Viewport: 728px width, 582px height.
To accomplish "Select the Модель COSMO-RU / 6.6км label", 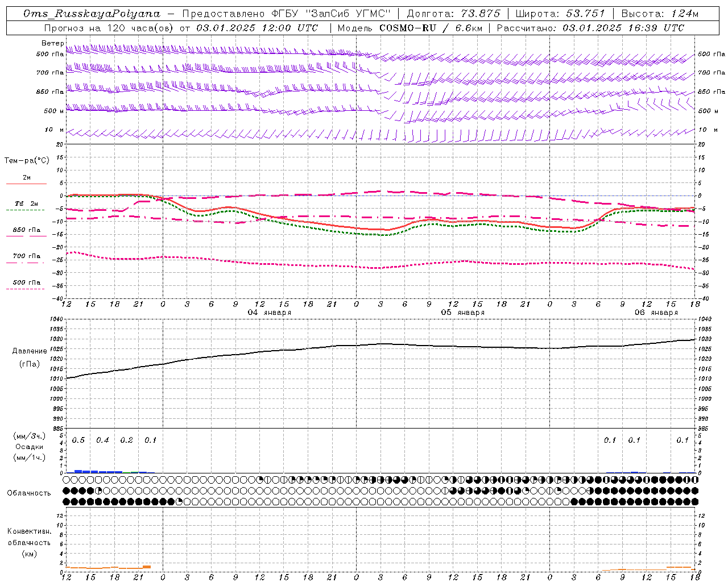I will 409,28.
